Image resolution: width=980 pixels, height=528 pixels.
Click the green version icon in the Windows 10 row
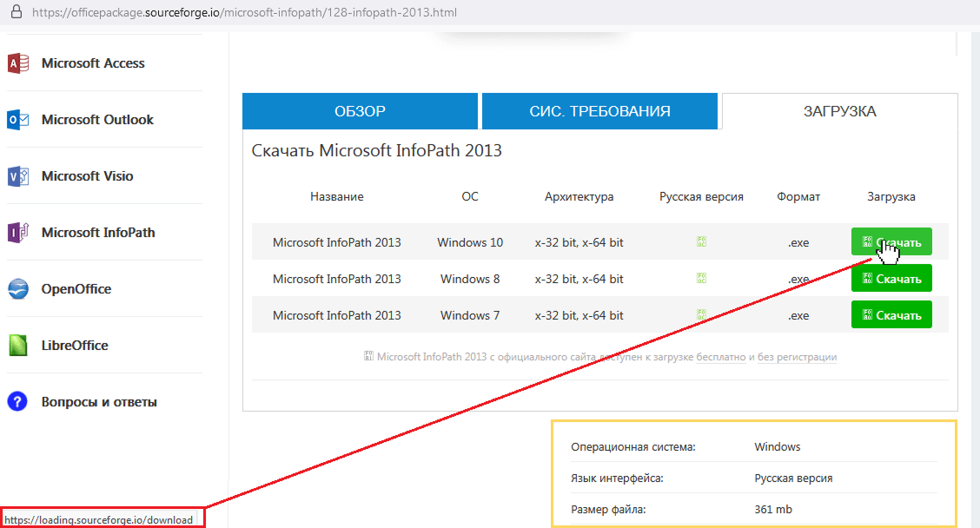pyautogui.click(x=700, y=242)
